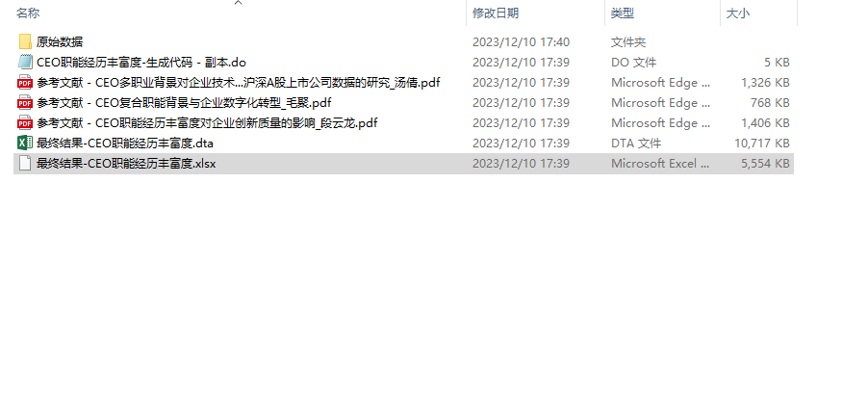Viewport: 868px width, 419px height.
Task: Toggle sort direction with the up chevron
Action: tap(238, 3)
